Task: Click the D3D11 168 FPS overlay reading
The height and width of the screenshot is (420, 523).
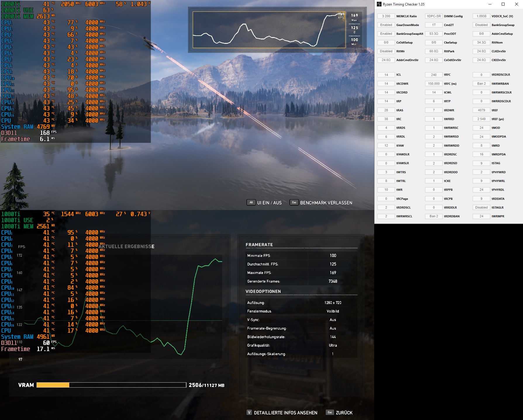Action: [29, 133]
